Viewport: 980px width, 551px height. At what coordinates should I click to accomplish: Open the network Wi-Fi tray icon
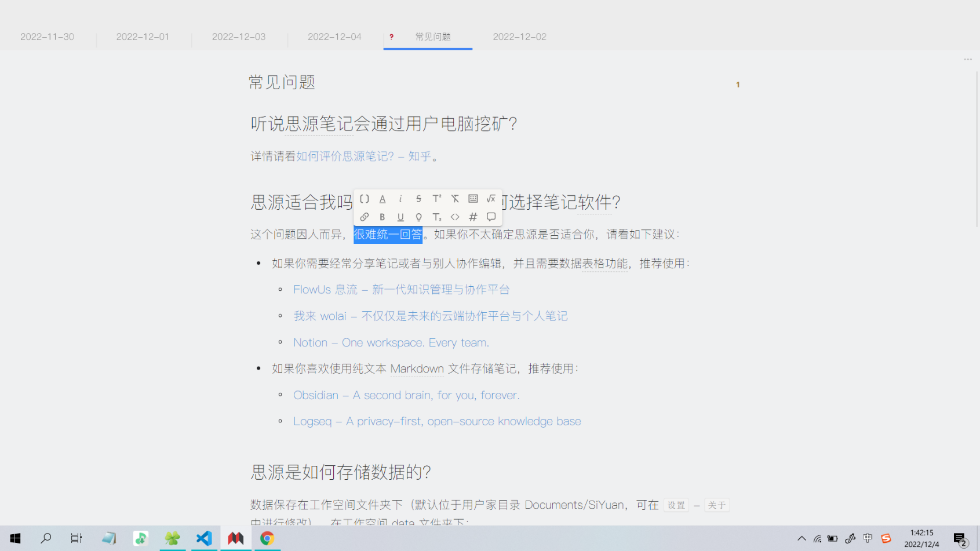[x=817, y=538]
